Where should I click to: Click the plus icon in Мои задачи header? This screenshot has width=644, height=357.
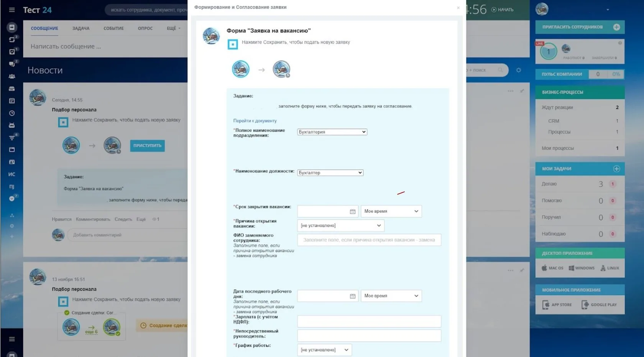(616, 169)
